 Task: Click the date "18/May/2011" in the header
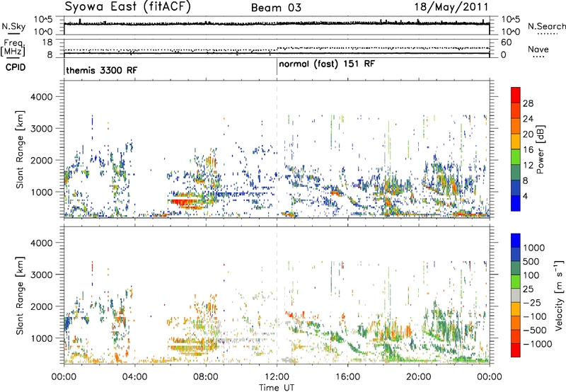coord(451,7)
